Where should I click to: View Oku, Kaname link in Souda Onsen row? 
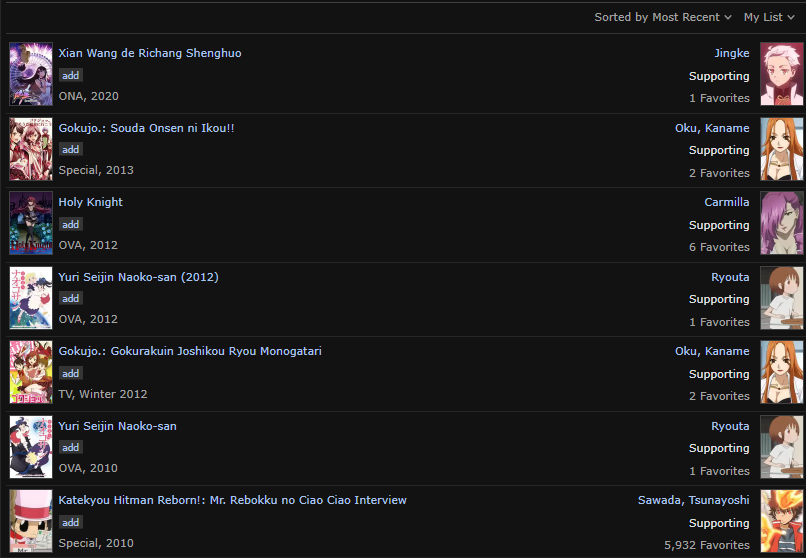pyautogui.click(x=712, y=128)
